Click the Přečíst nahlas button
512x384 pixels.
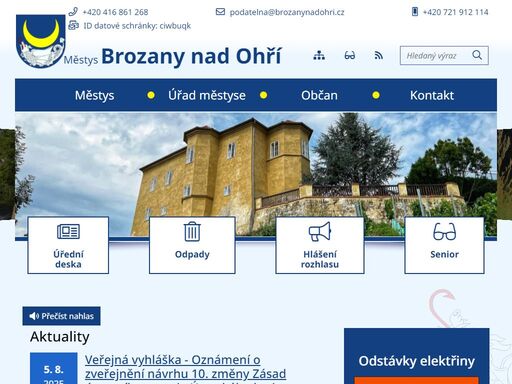click(61, 316)
